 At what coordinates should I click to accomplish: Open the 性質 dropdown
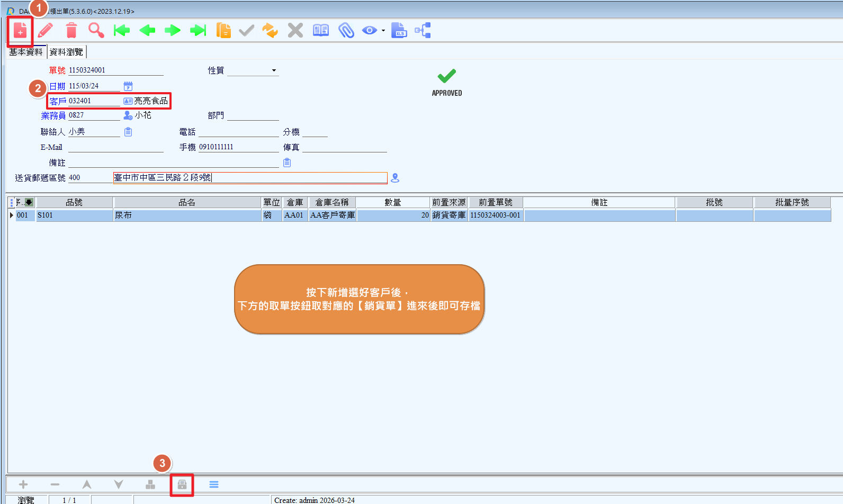pos(274,70)
